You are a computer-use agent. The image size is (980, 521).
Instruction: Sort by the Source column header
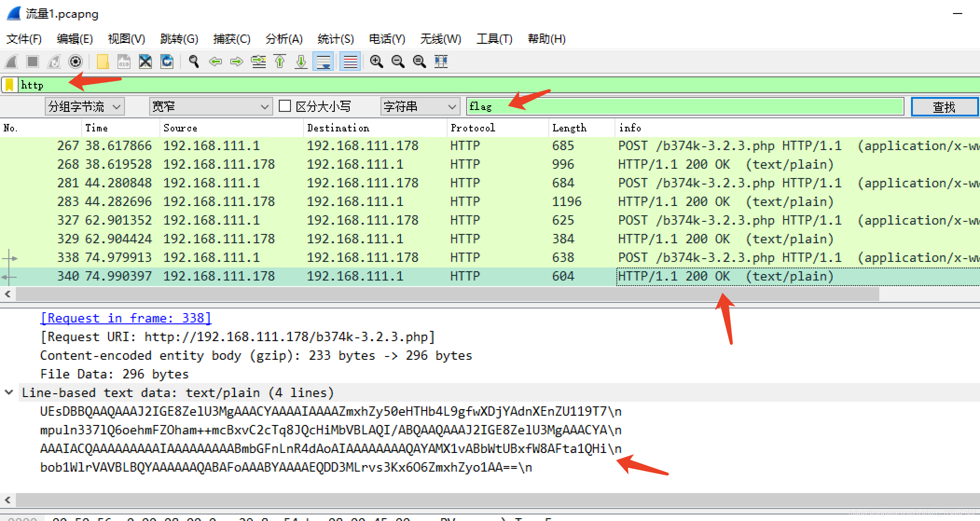pos(231,128)
